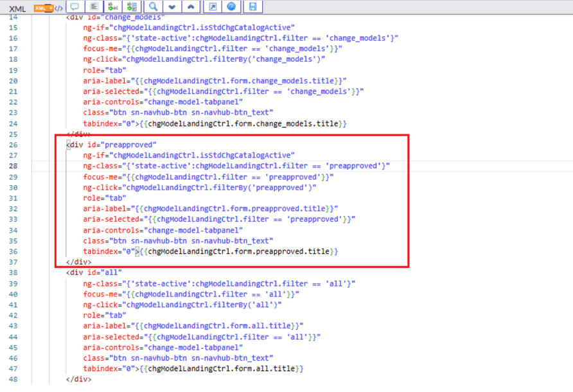
Task: Click class attribute on line 35
Action: (x=178, y=242)
